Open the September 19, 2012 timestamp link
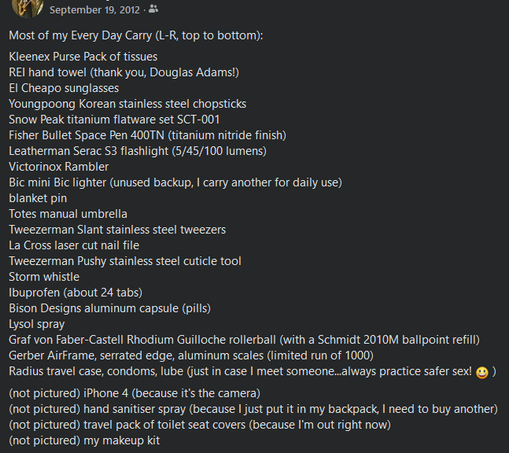 [95, 10]
